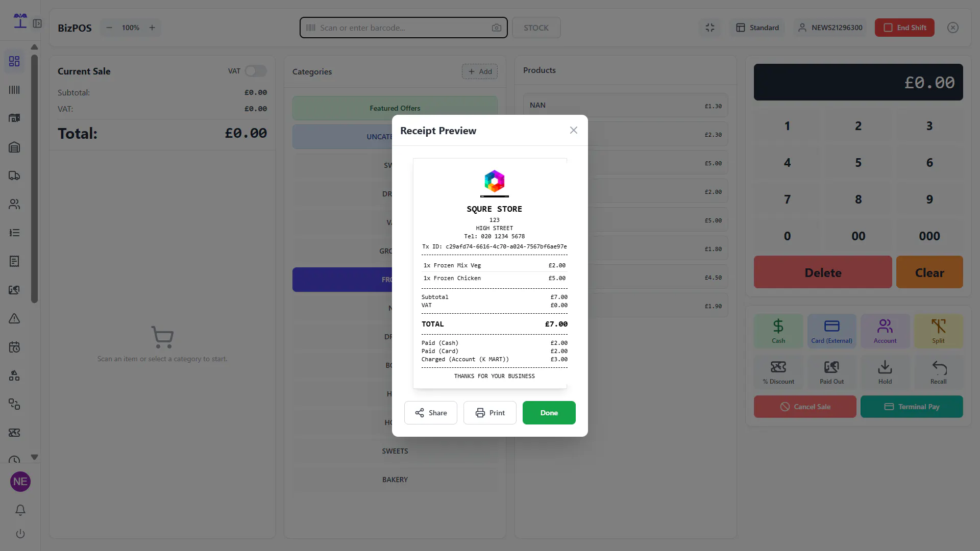
Task: Open the Standard layout selector
Action: (x=757, y=28)
